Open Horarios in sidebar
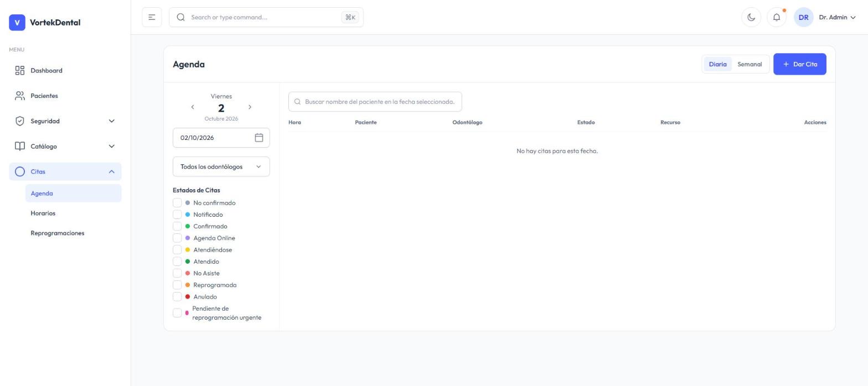868x386 pixels. point(73,213)
